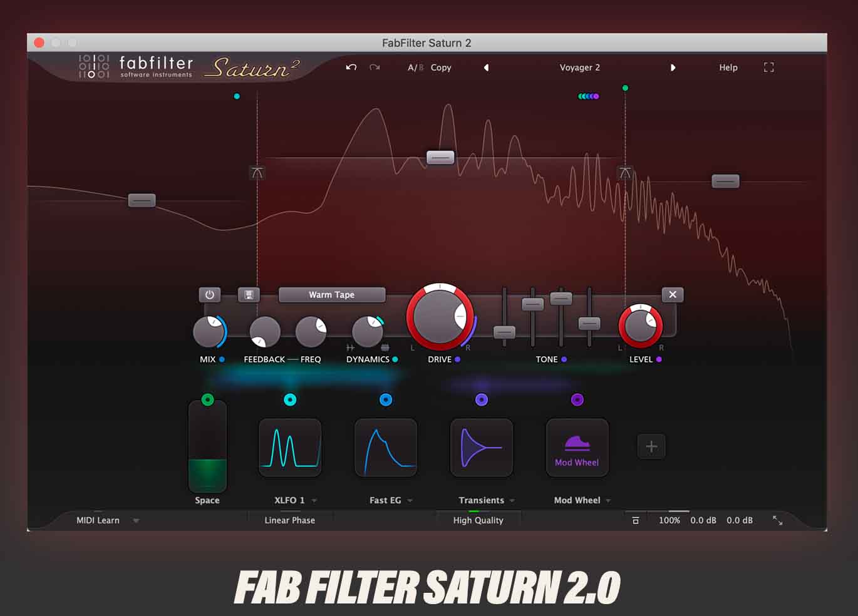Go to the previous preset arrow
This screenshot has height=616, width=858.
click(486, 68)
